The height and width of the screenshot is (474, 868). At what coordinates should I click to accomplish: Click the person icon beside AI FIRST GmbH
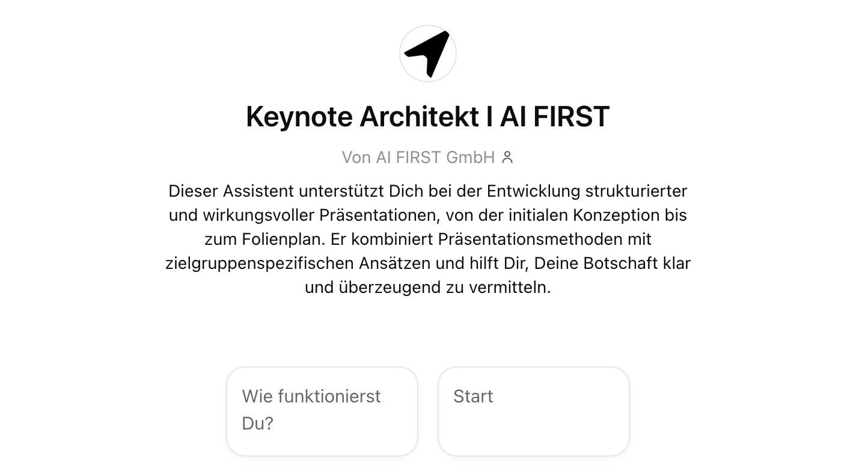[x=508, y=158]
